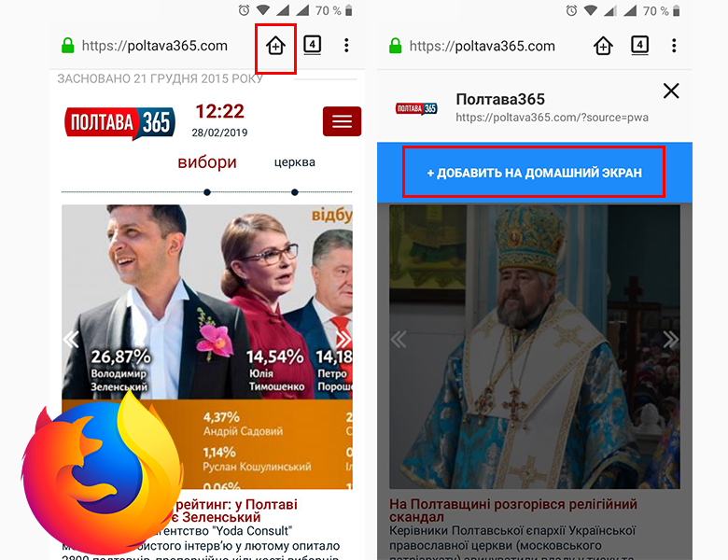
Task: Tap house-plus icon in right browser toolbar
Action: click(603, 46)
